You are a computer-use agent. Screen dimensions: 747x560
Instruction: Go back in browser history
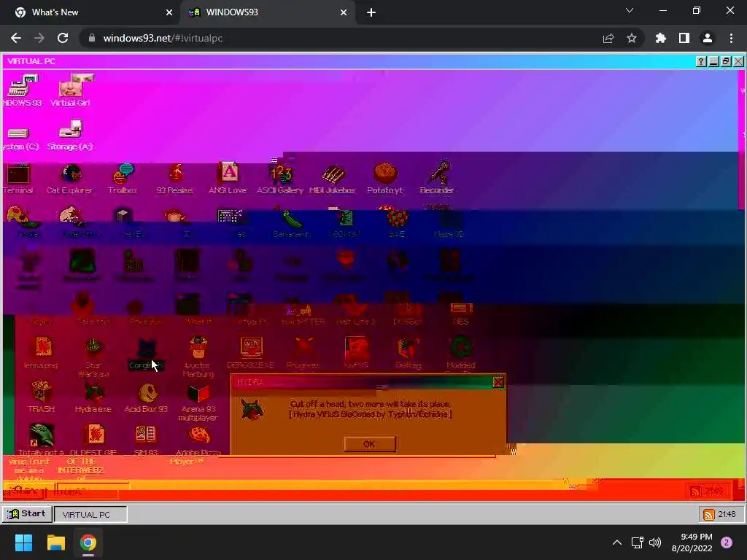[16, 38]
